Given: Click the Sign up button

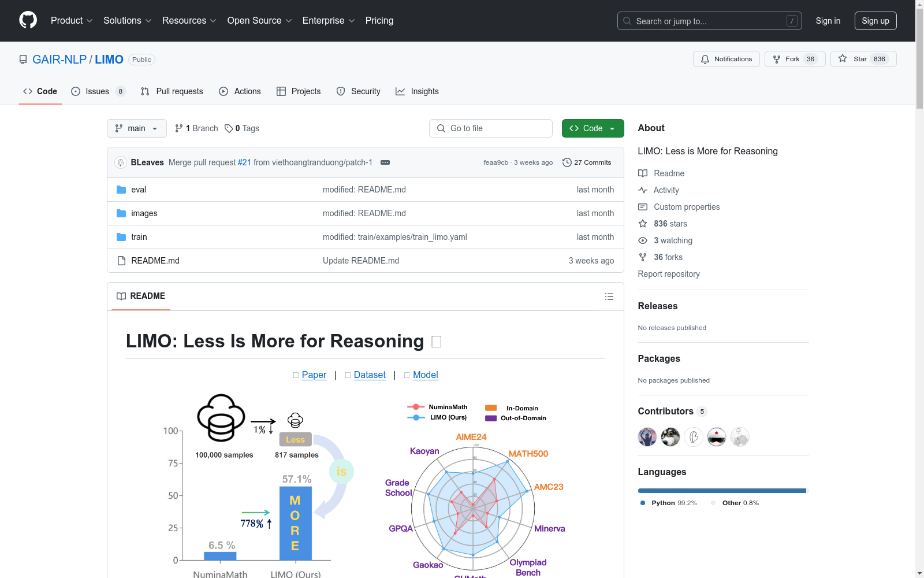Looking at the screenshot, I should point(875,21).
